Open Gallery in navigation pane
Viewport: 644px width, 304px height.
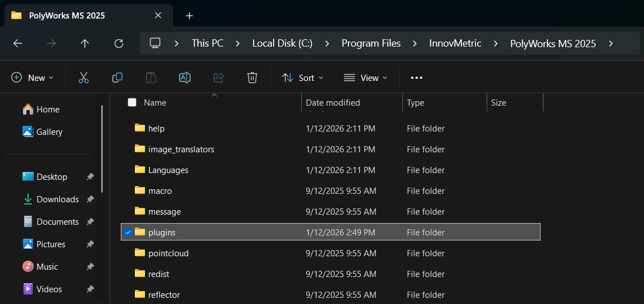click(x=42, y=132)
